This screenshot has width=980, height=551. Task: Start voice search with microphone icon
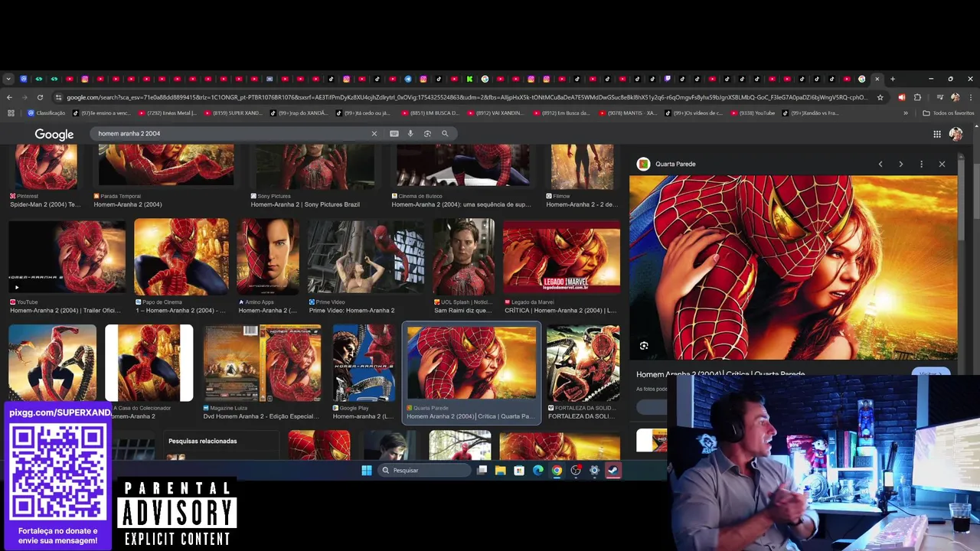[410, 133]
